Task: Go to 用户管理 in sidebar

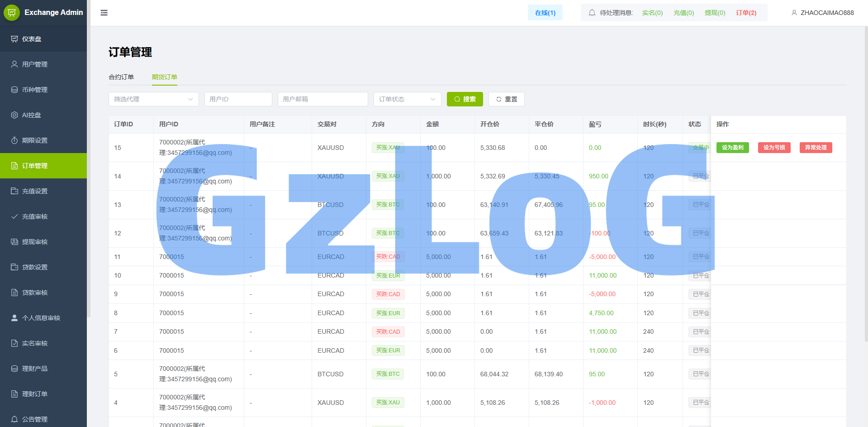Action: tap(34, 64)
